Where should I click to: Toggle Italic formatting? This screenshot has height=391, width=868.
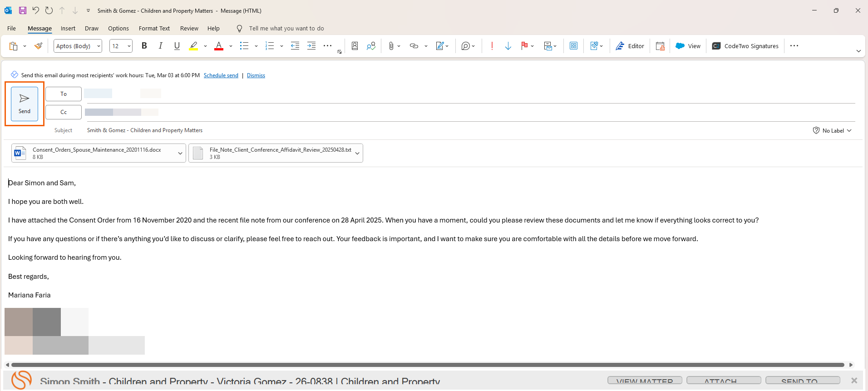160,46
